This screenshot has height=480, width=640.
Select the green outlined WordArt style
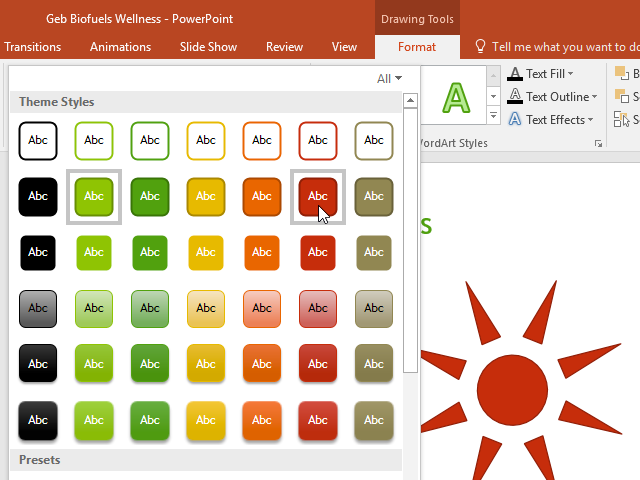456,97
